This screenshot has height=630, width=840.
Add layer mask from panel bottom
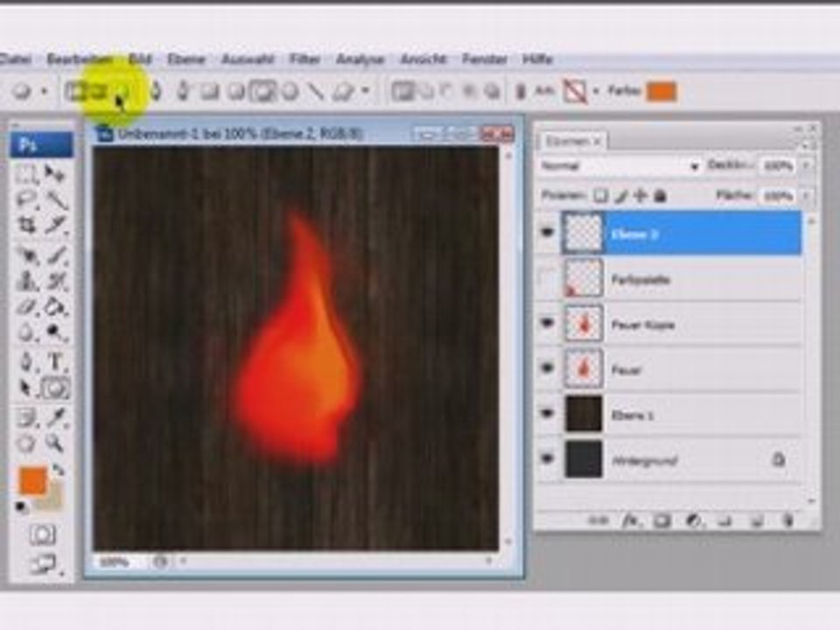(x=662, y=520)
